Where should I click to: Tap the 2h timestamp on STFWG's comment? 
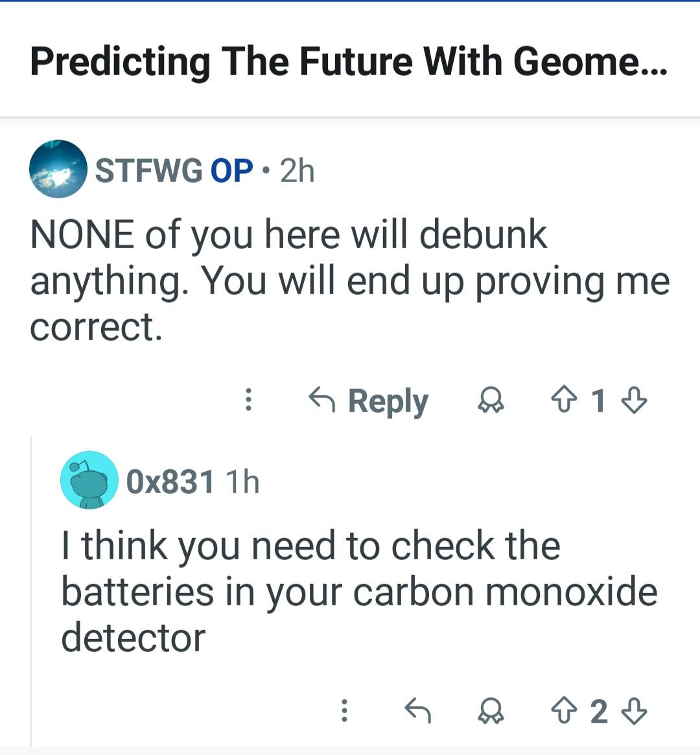297,170
